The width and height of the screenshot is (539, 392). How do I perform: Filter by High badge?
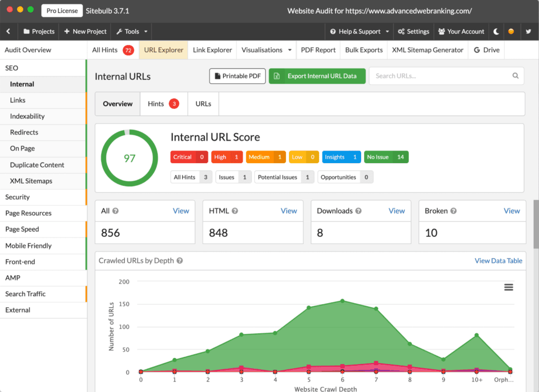click(x=227, y=157)
